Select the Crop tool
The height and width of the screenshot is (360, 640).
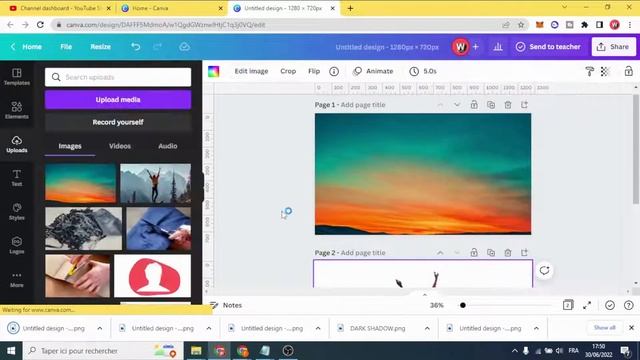click(288, 71)
